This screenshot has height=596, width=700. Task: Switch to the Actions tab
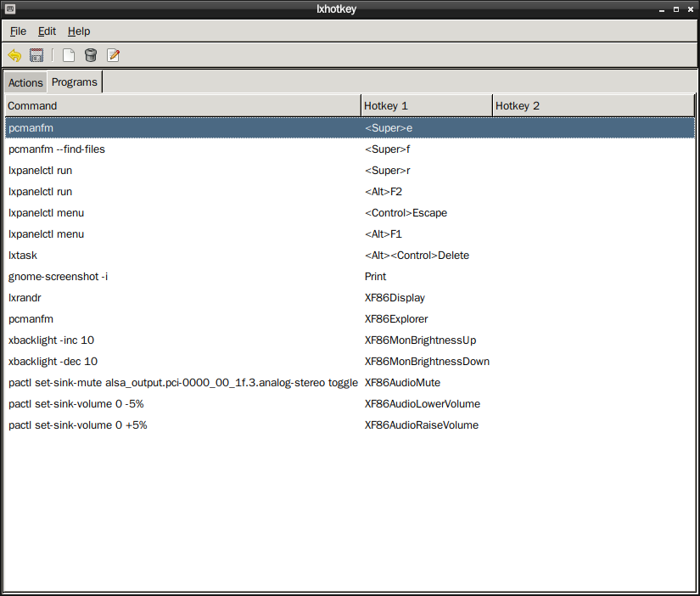click(25, 82)
